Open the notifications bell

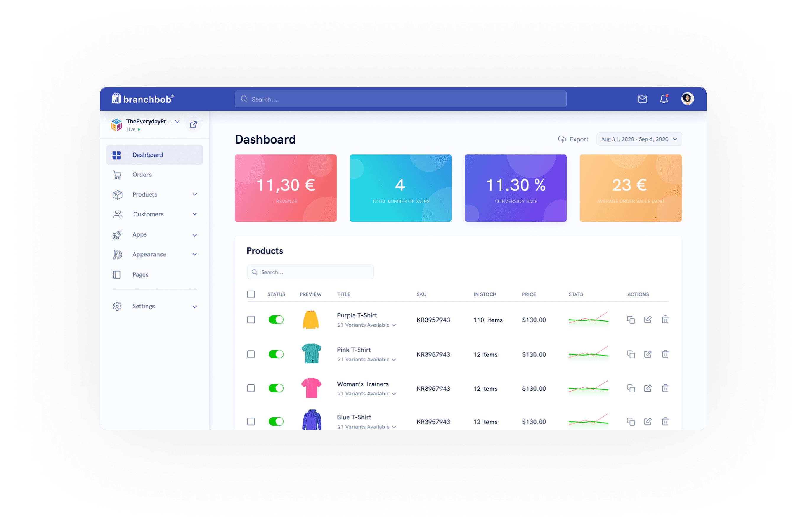664,99
